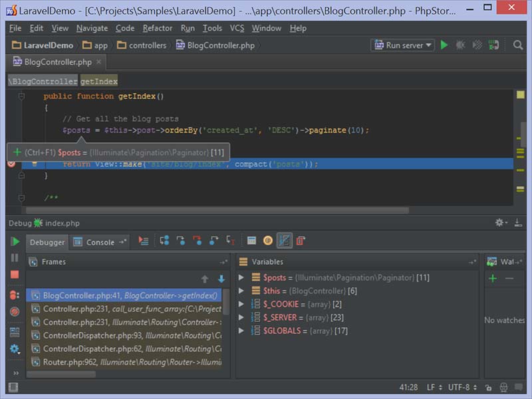Close the BlogController.php editor tab

coord(98,62)
